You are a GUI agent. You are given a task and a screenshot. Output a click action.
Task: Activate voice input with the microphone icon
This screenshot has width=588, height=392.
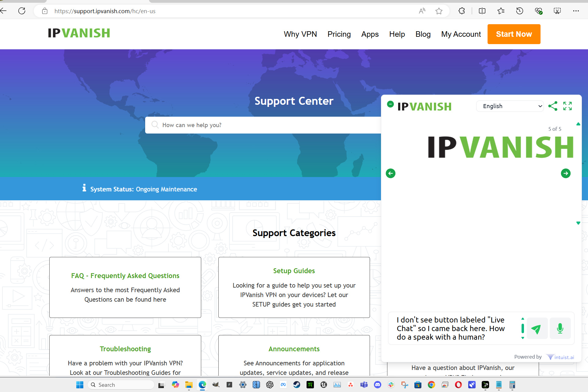(560, 328)
